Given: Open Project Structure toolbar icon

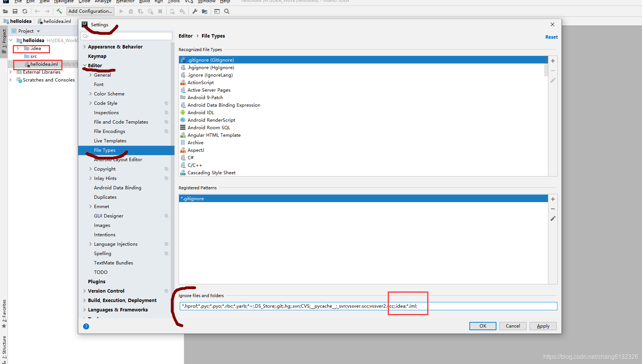Looking at the screenshot, I should coord(205,11).
